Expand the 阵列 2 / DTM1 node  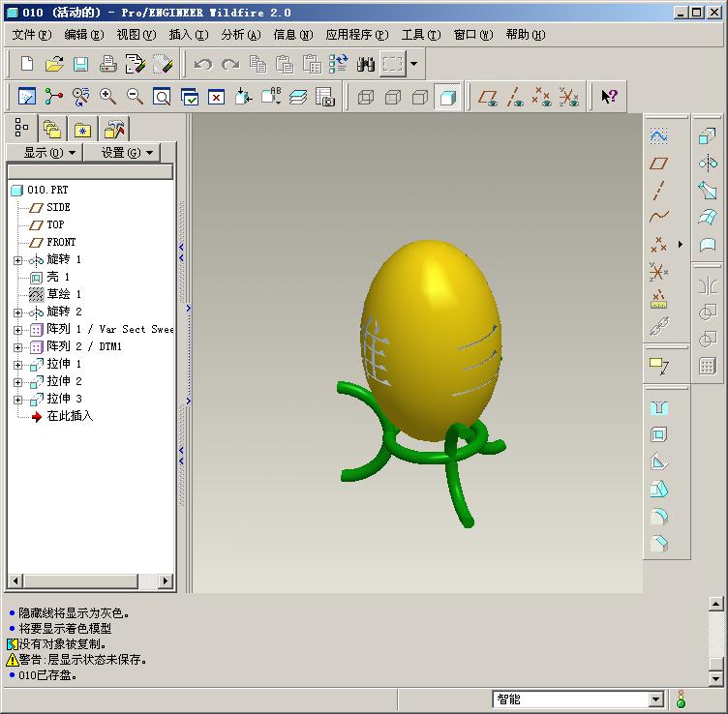coord(17,347)
